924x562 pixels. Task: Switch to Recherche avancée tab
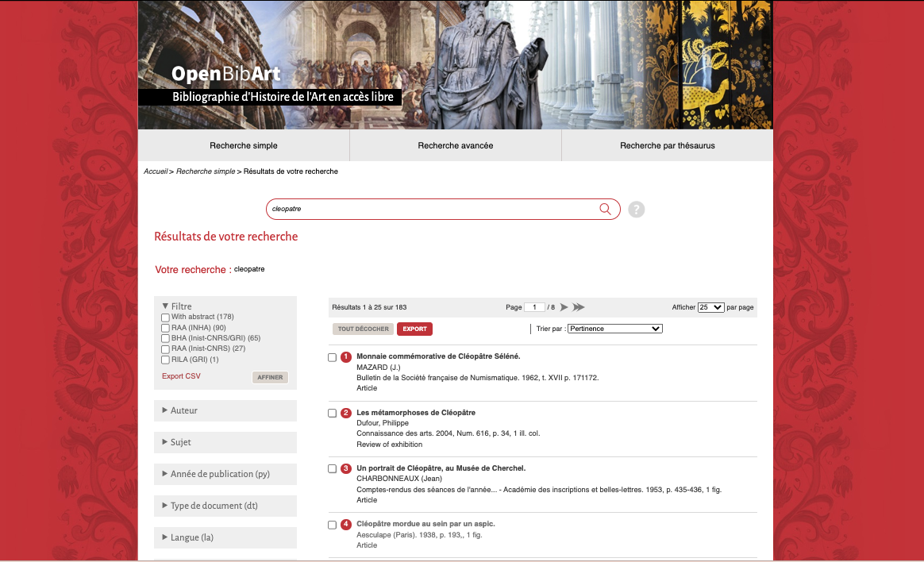455,145
